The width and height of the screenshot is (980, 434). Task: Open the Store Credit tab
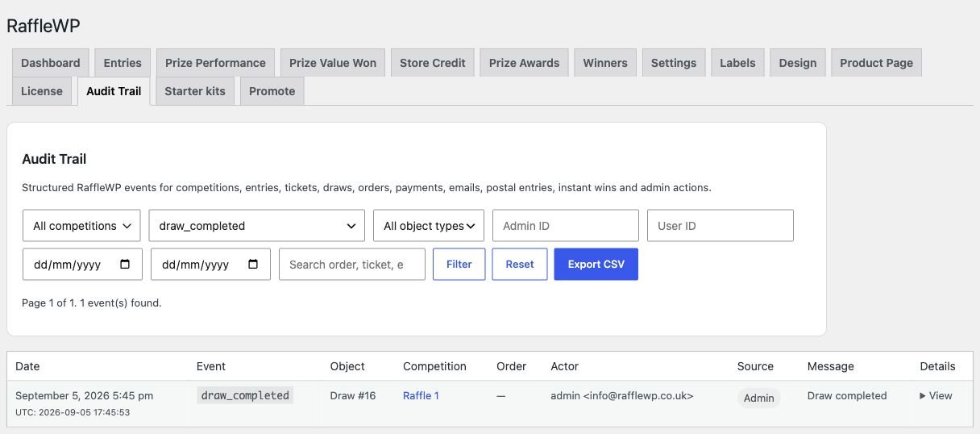pyautogui.click(x=433, y=63)
